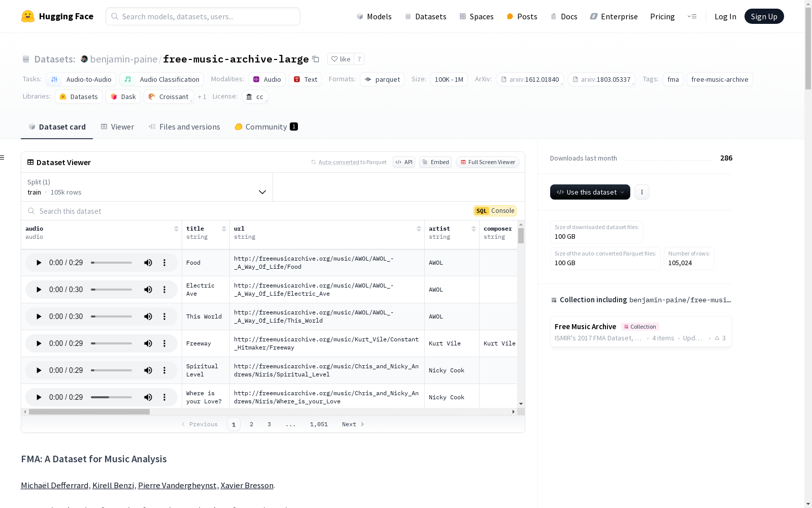The width and height of the screenshot is (812, 508).
Task: Sort by the artist column
Action: click(x=473, y=229)
